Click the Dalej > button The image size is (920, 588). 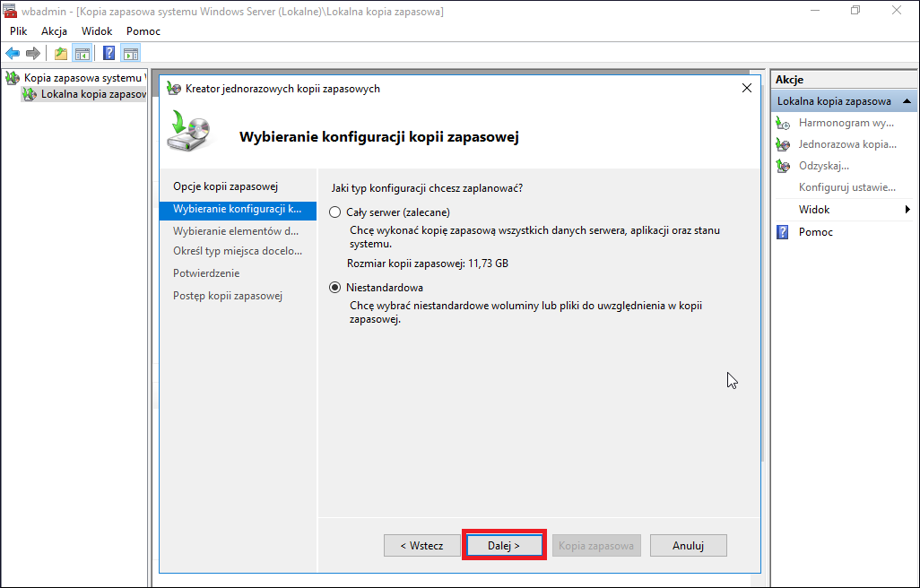[x=504, y=545]
